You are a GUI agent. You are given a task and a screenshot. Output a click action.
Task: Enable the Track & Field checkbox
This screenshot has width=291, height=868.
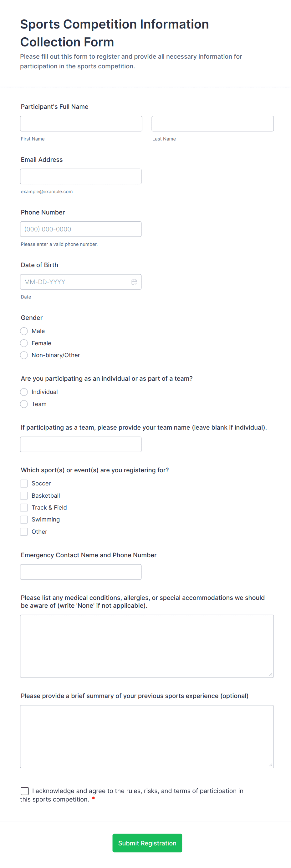tap(24, 507)
